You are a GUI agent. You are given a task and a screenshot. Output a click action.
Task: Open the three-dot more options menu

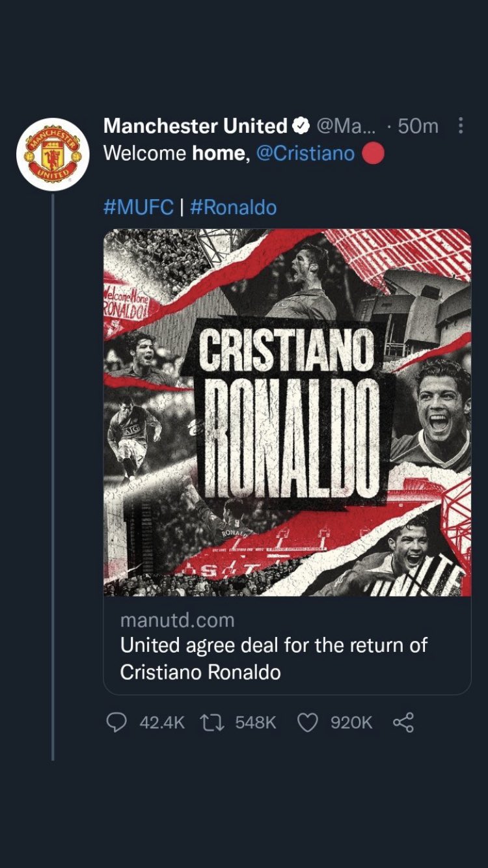[x=461, y=126]
